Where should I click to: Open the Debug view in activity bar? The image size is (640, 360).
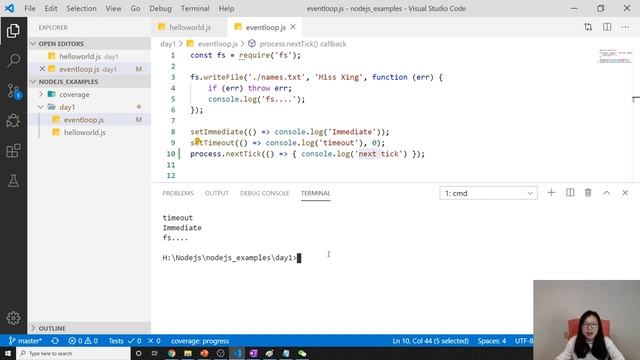13,121
